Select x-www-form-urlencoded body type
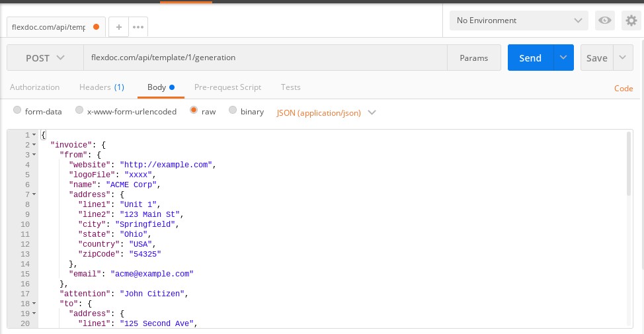Image resolution: width=644 pixels, height=334 pixels. [79, 111]
